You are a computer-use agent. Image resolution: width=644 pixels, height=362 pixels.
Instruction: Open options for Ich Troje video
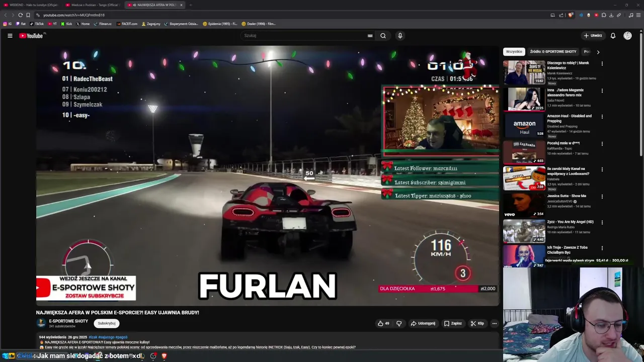tap(602, 248)
